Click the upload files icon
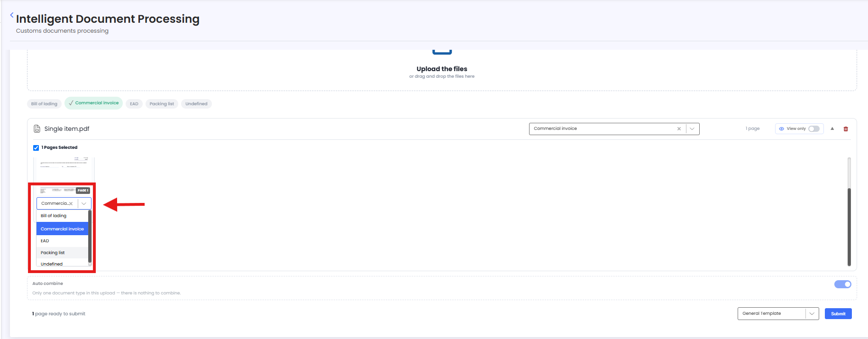 442,51
